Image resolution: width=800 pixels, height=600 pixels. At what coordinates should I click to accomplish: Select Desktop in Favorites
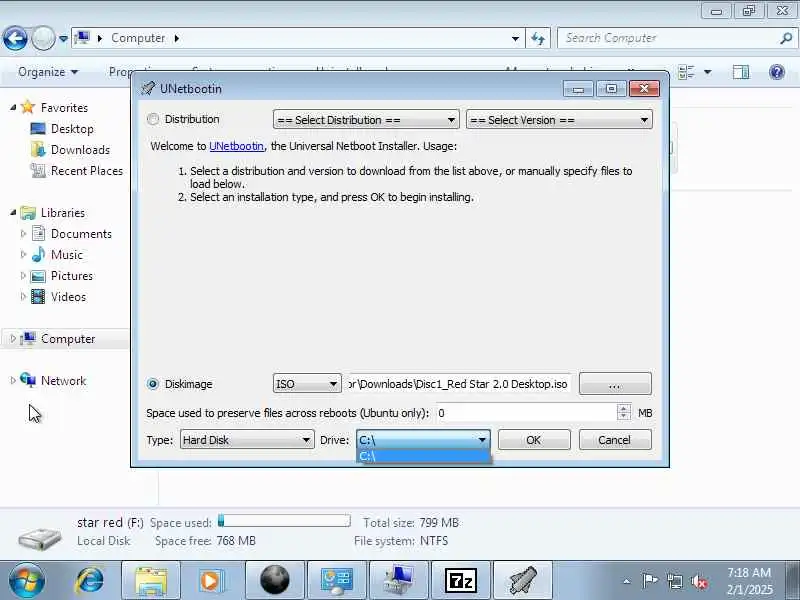pos(72,129)
